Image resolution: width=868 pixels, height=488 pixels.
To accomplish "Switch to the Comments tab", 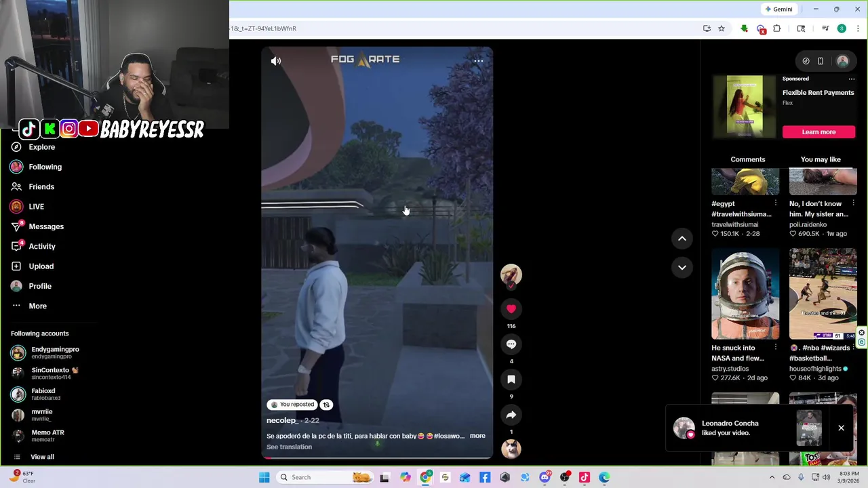I will pyautogui.click(x=747, y=159).
